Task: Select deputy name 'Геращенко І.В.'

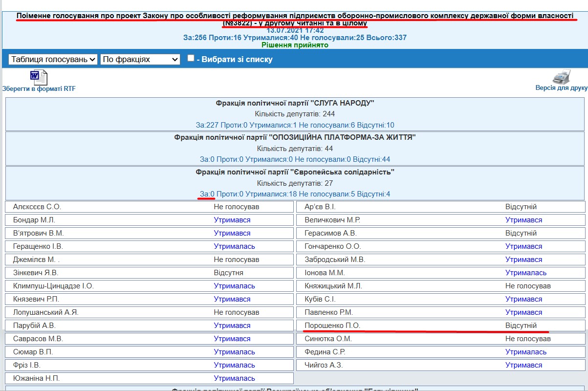Action: pyautogui.click(x=38, y=246)
